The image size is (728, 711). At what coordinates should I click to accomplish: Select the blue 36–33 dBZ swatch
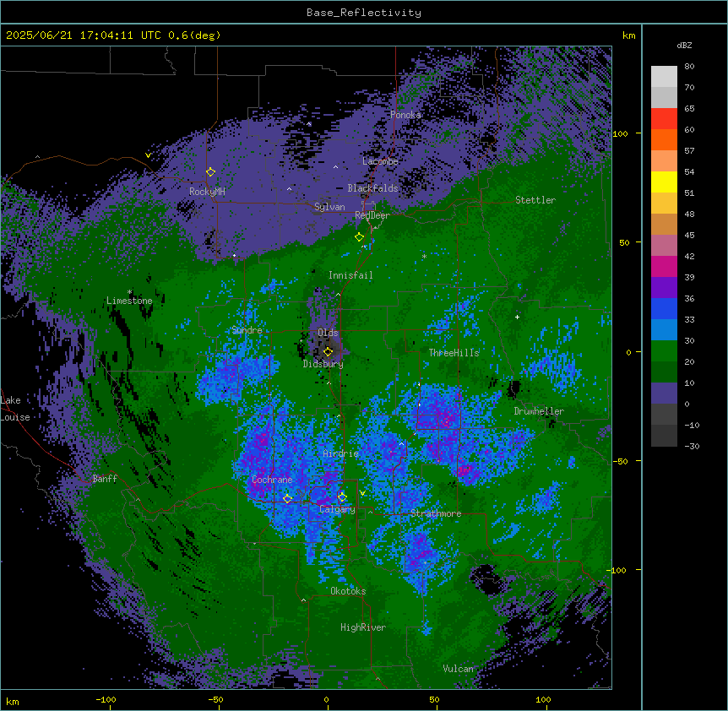click(x=664, y=308)
